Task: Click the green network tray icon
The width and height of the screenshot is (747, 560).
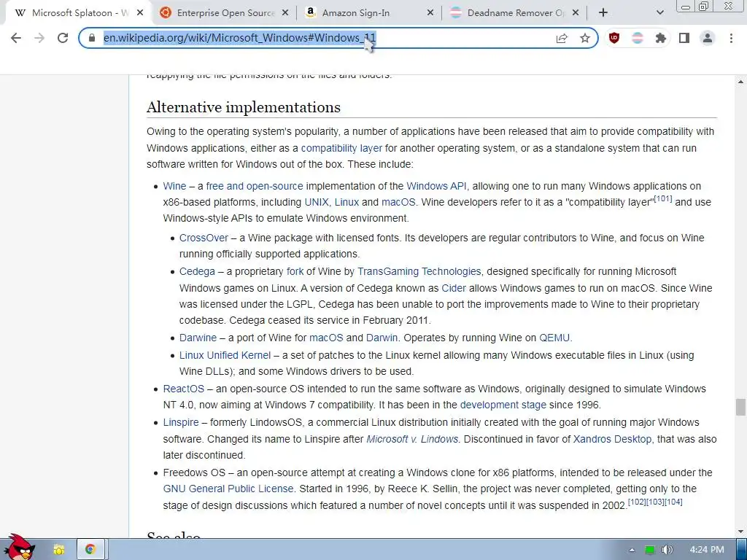Action: (650, 550)
